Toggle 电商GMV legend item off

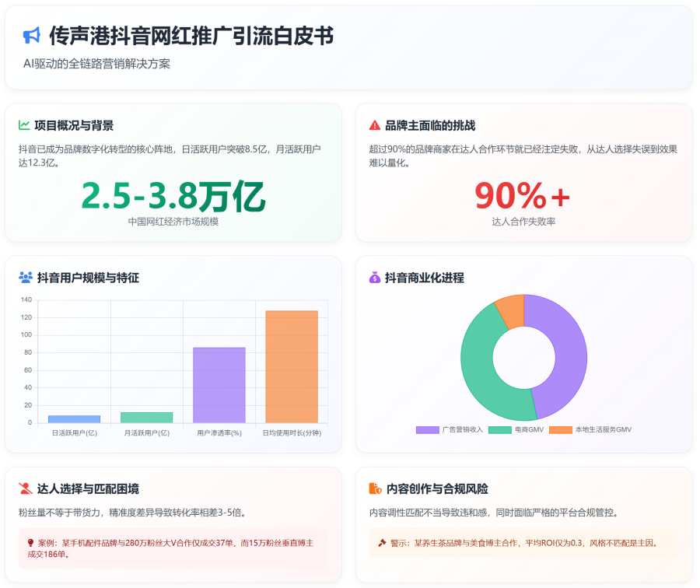[511, 429]
